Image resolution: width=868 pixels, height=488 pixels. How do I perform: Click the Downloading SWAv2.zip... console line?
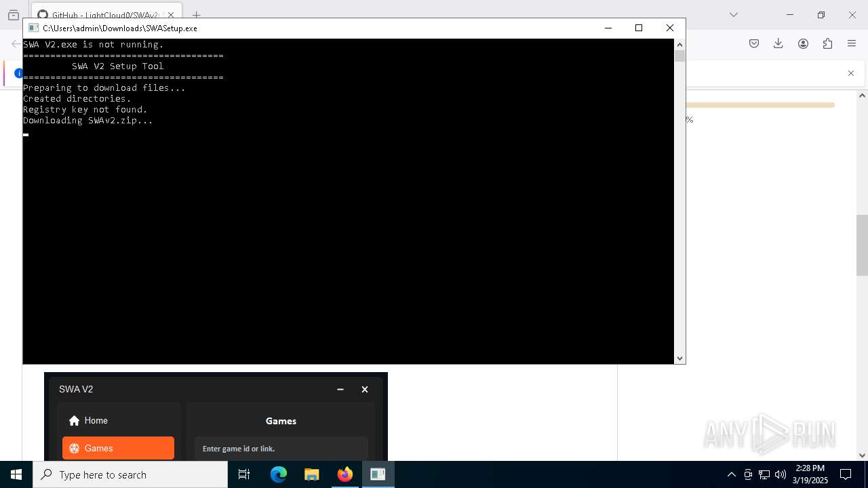point(88,121)
